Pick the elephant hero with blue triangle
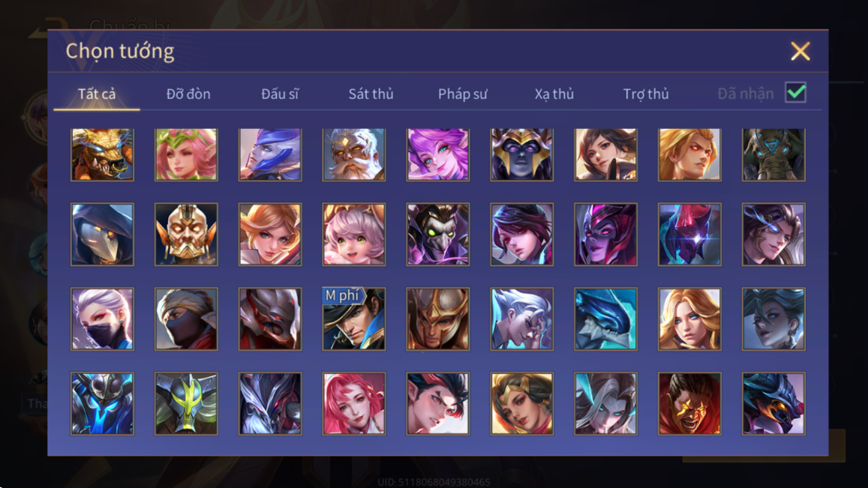This screenshot has height=488, width=868. [773, 154]
